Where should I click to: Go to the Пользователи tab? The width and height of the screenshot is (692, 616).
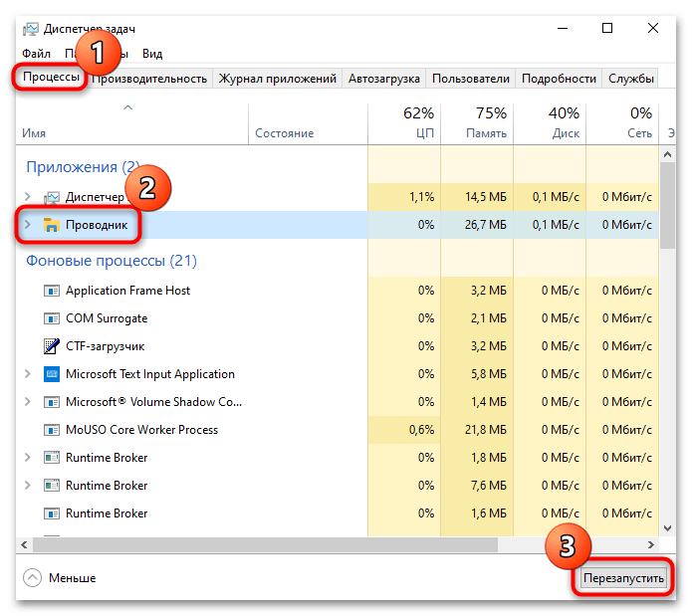click(470, 79)
